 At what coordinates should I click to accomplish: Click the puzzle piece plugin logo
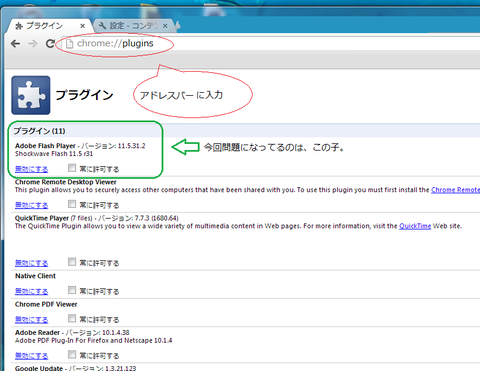tap(31, 95)
